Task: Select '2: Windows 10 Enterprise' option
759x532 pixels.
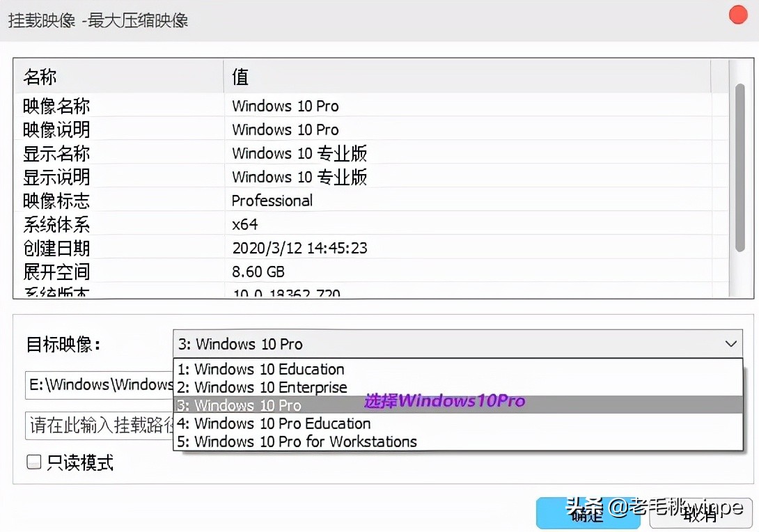Action: pos(457,387)
